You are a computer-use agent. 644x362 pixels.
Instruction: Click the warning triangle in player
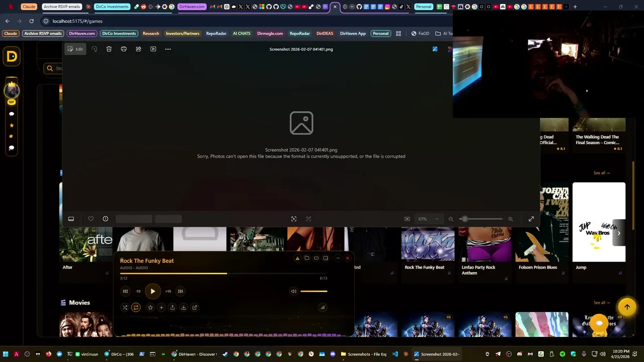[297, 258]
